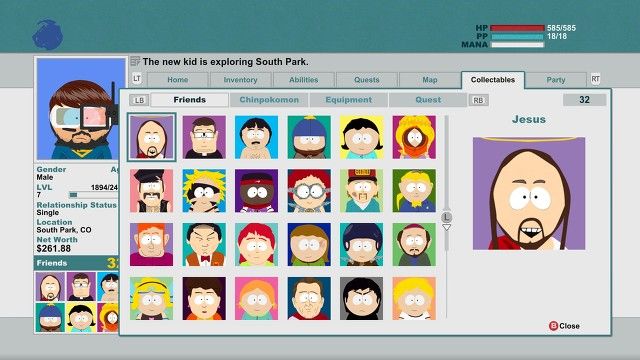Image resolution: width=640 pixels, height=360 pixels.
Task: Click the '$261.88' Net Worth value
Action: [x=53, y=249]
